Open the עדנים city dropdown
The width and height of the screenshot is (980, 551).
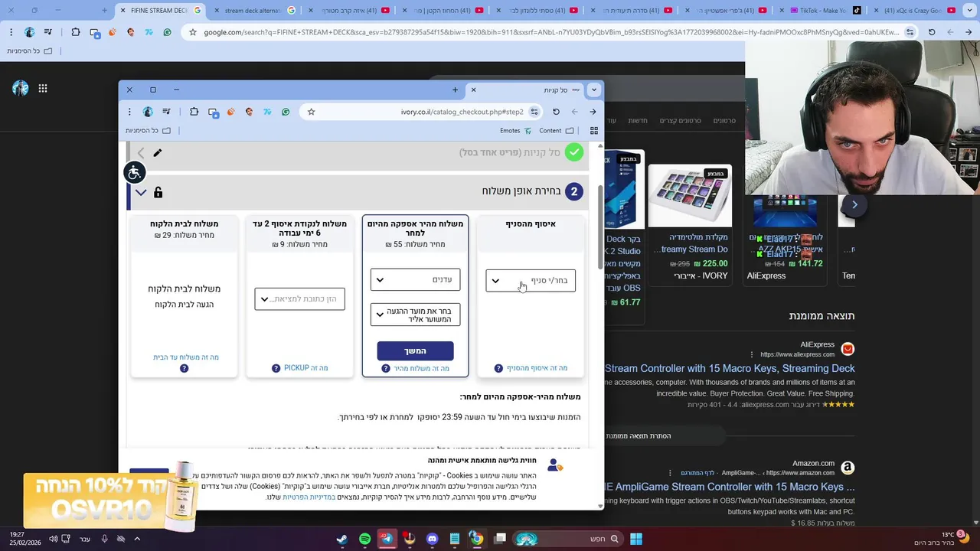click(x=415, y=279)
